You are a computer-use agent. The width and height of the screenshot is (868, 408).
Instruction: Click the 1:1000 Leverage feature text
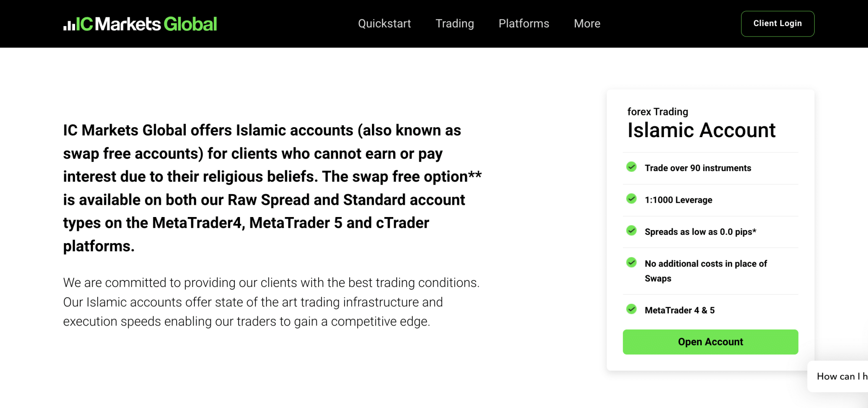click(678, 200)
